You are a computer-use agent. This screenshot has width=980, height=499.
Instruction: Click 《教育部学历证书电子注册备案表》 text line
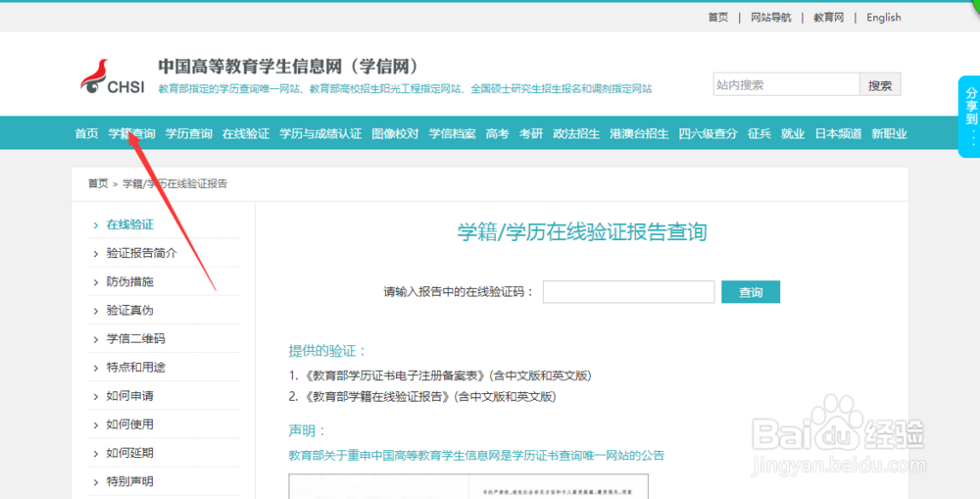(x=440, y=375)
